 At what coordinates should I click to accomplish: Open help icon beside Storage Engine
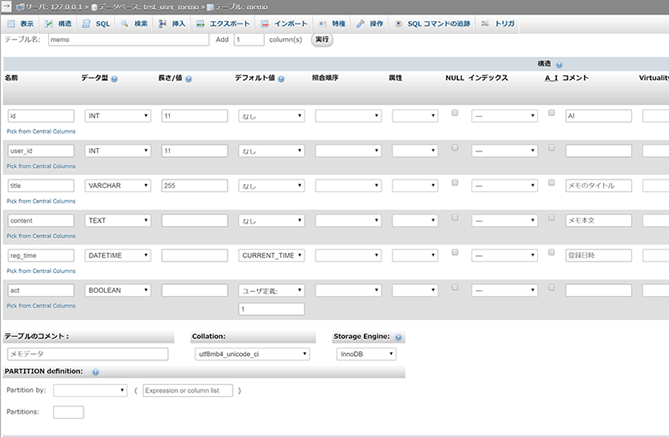[x=400, y=338]
